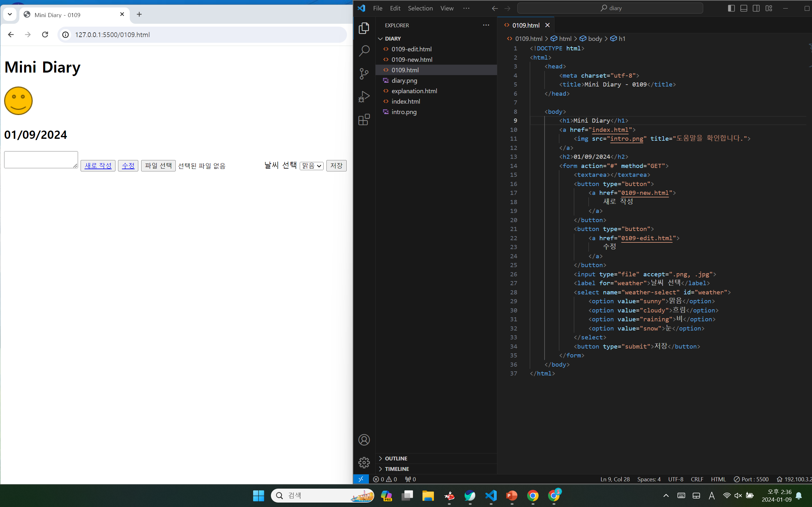Open Source Control panel icon

point(364,74)
